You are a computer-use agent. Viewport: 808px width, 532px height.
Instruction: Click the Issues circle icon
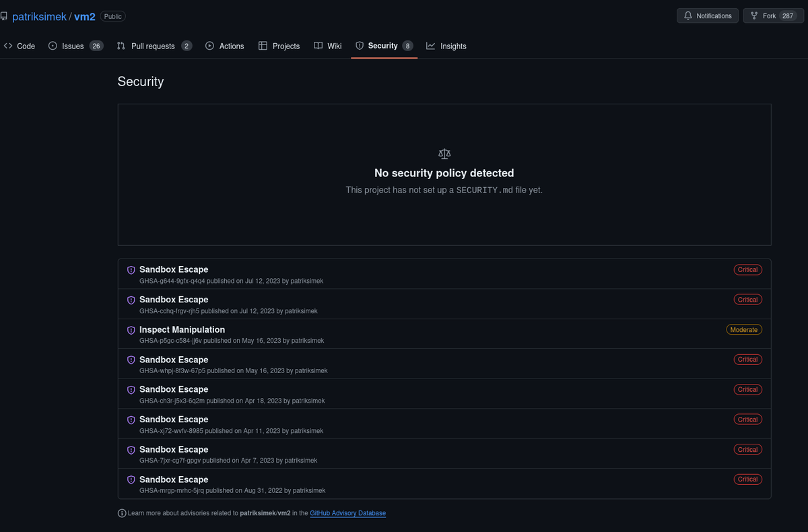53,46
